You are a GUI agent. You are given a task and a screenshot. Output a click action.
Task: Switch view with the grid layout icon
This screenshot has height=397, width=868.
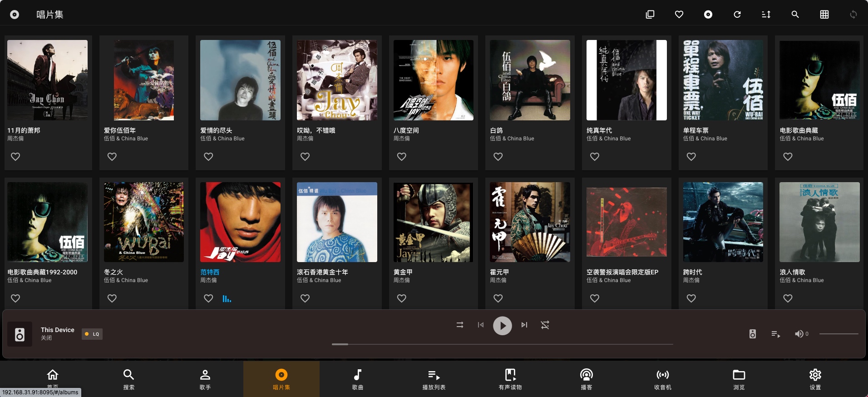(x=824, y=15)
